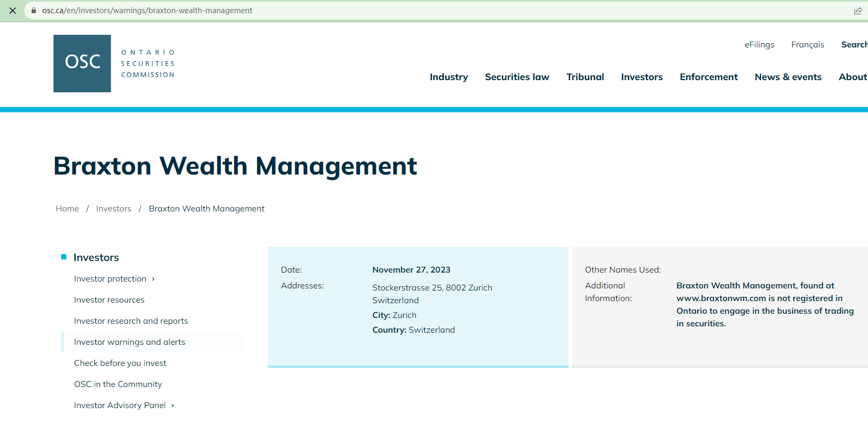The height and width of the screenshot is (435, 868).
Task: Open Investor protection sidebar link
Action: (110, 279)
